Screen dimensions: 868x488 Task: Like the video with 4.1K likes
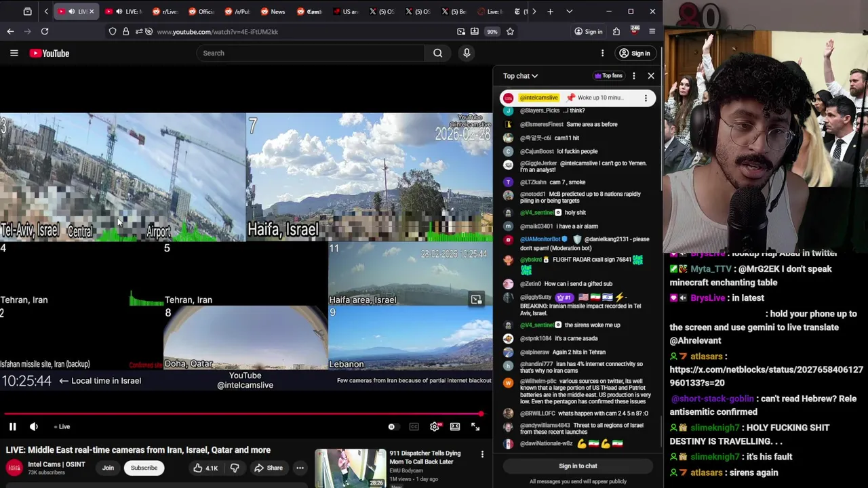tap(205, 468)
